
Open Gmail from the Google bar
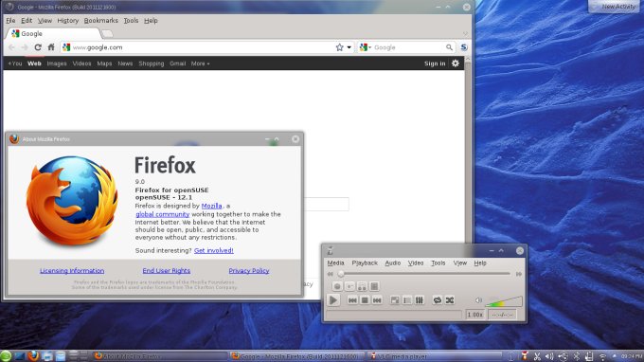click(x=177, y=63)
